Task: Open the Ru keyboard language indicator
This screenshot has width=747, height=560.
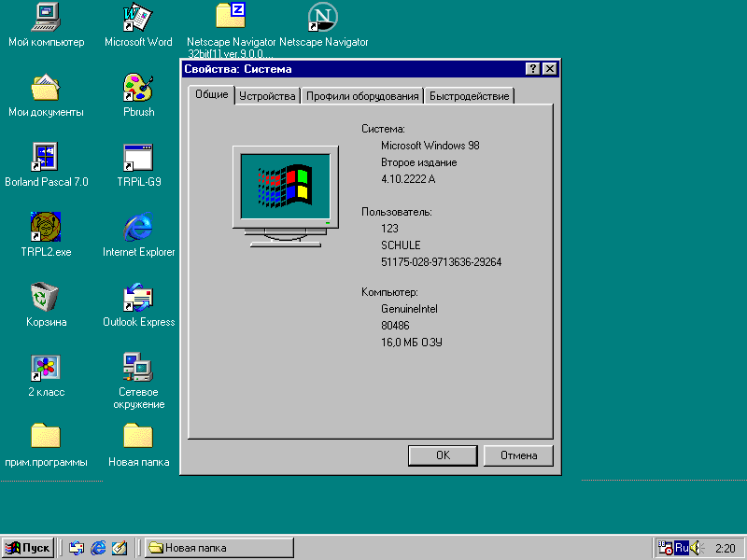Action: [682, 548]
